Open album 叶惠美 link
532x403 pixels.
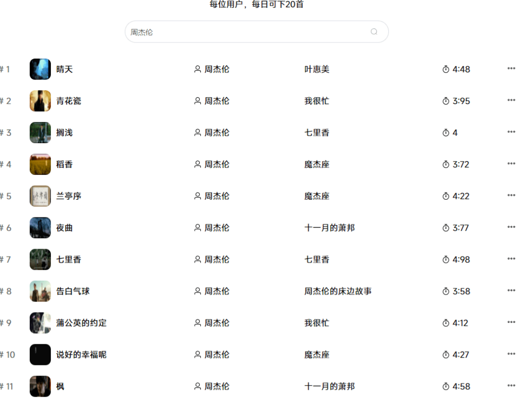pyautogui.click(x=317, y=69)
